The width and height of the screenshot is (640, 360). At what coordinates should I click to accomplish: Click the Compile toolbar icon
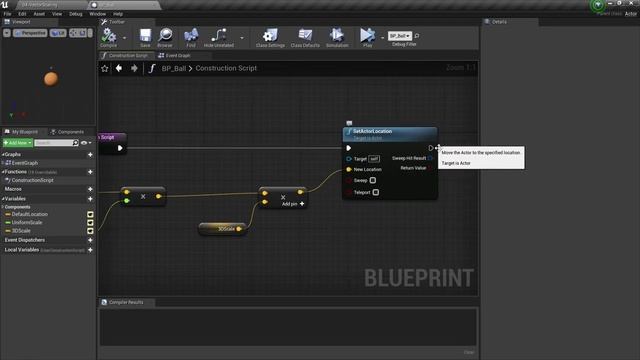point(109,36)
